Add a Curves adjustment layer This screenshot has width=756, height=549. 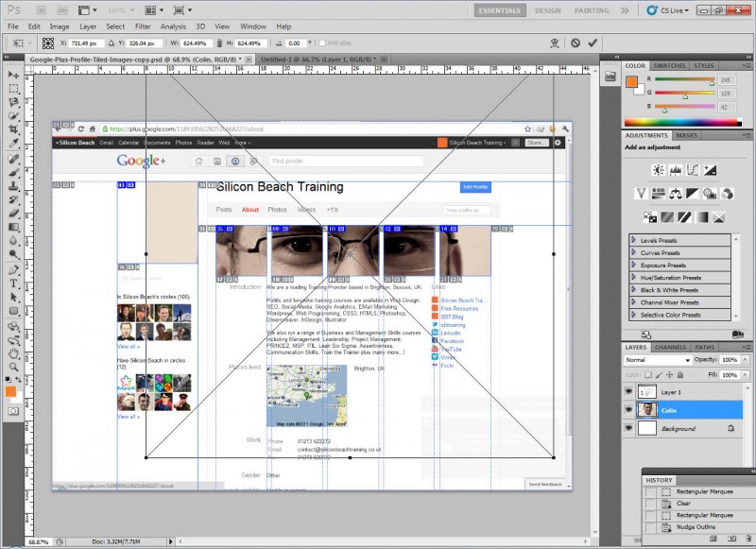tap(693, 170)
